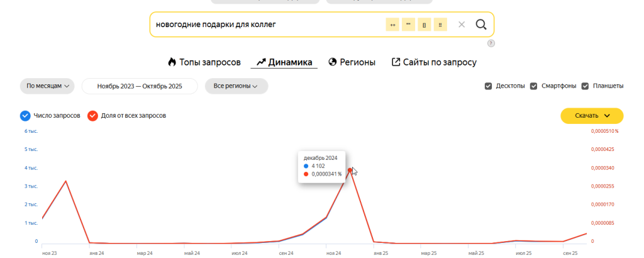Click the flame icon of Топы запросов
This screenshot has height=258, width=644.
(x=172, y=62)
